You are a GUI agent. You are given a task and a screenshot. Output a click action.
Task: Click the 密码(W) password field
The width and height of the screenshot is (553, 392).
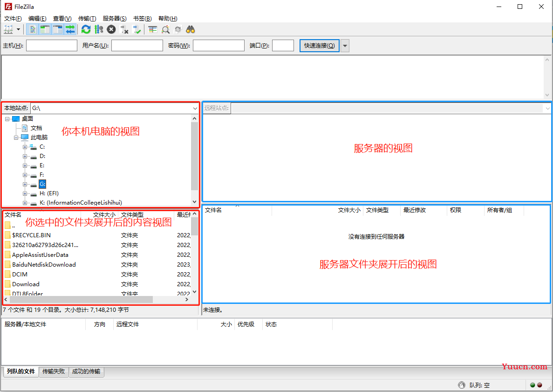(218, 46)
